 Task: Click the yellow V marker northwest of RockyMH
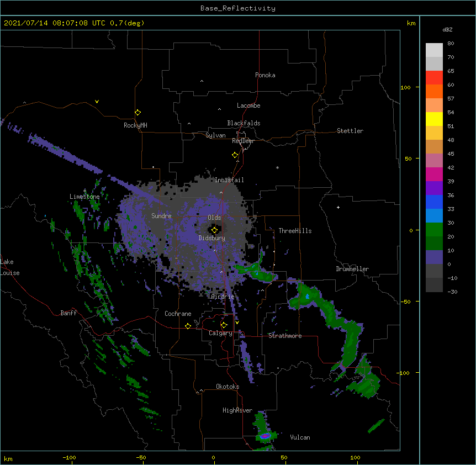pyautogui.click(x=97, y=102)
